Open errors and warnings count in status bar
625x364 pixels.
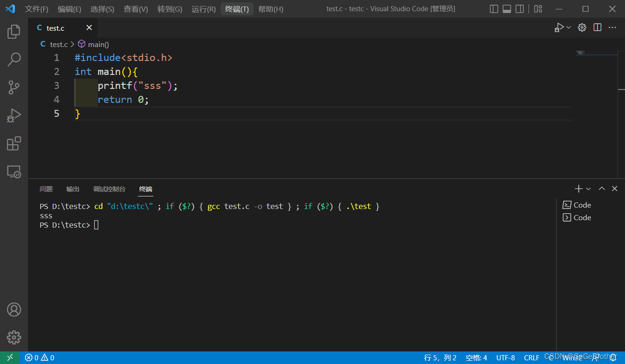40,357
